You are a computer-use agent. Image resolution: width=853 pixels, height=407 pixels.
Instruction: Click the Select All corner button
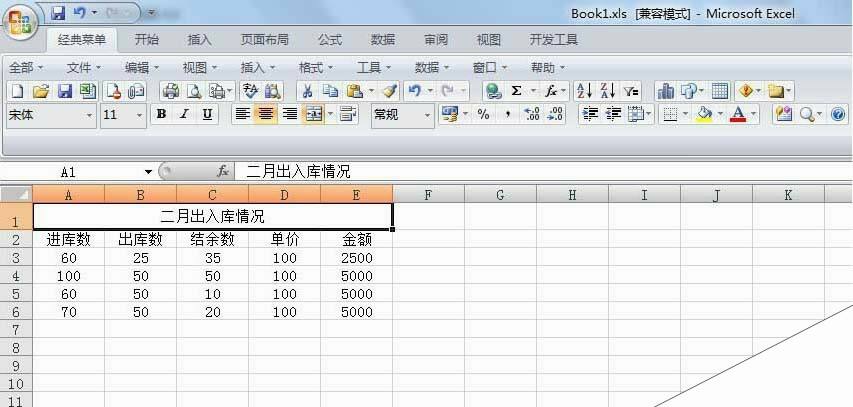point(16,194)
